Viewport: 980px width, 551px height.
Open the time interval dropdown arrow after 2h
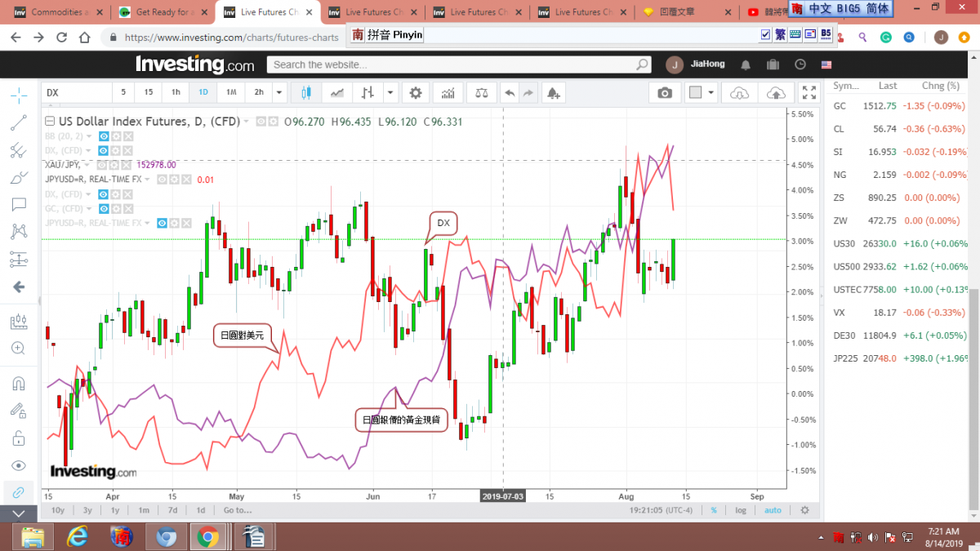pyautogui.click(x=279, y=93)
